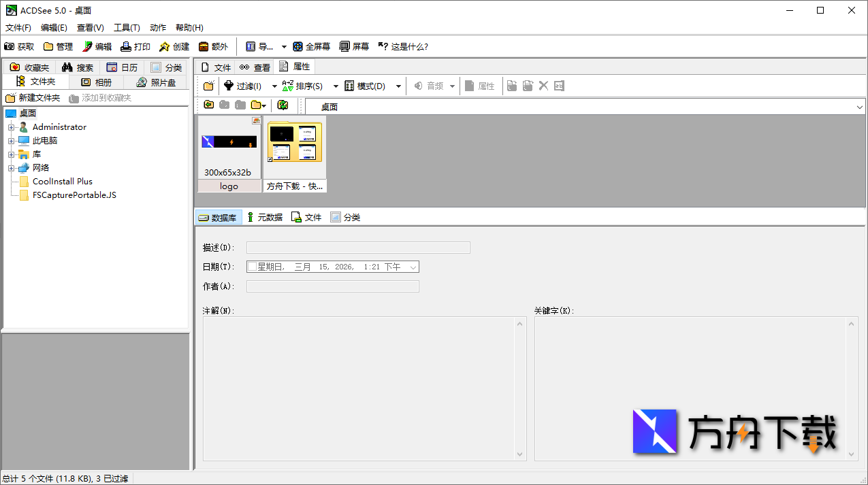Switch to the 元数据 tab
868x485 pixels.
pyautogui.click(x=266, y=216)
